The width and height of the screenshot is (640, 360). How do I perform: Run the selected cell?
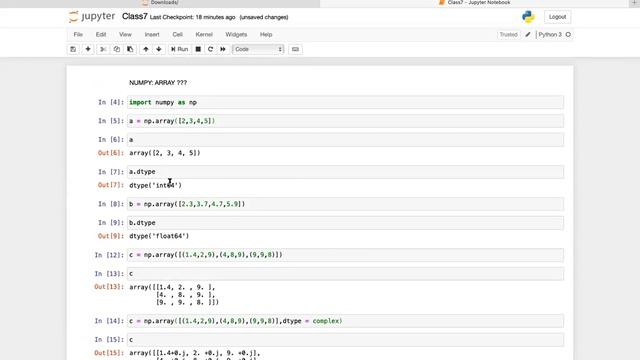180,49
